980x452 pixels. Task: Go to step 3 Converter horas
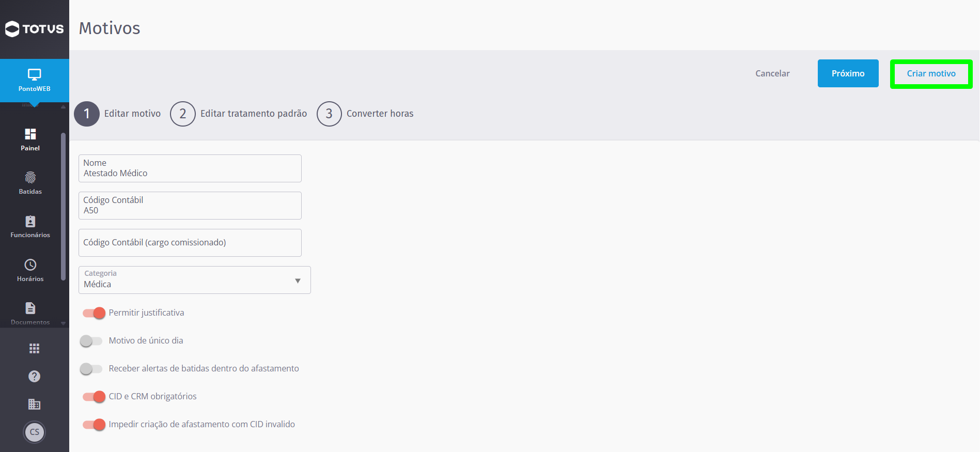365,114
